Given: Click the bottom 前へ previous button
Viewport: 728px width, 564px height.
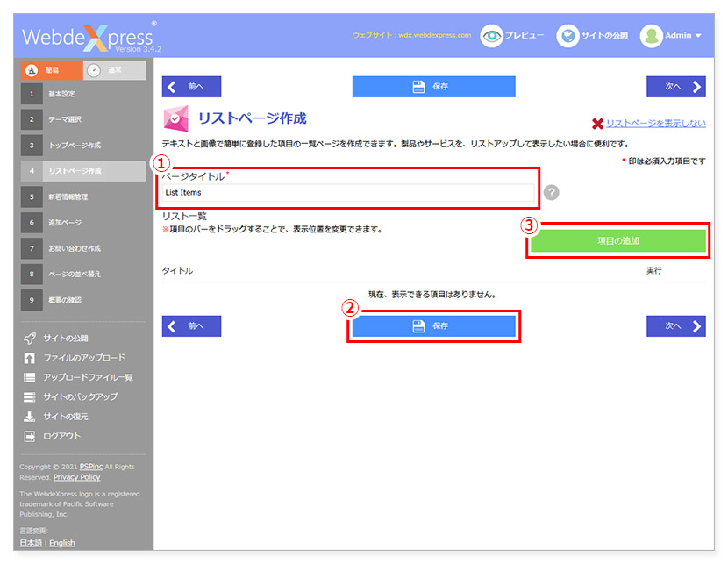Looking at the screenshot, I should click(x=191, y=326).
